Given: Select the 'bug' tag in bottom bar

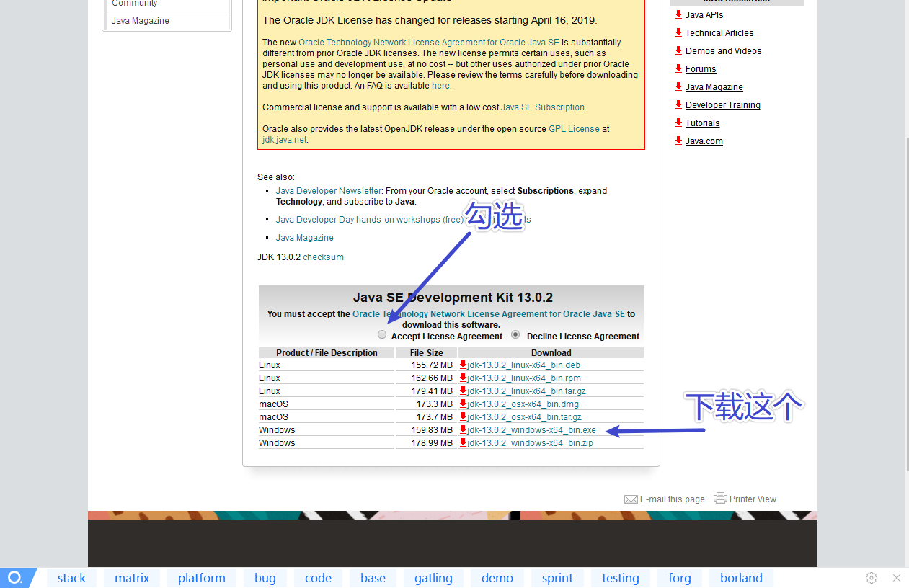Looking at the screenshot, I should (265, 578).
